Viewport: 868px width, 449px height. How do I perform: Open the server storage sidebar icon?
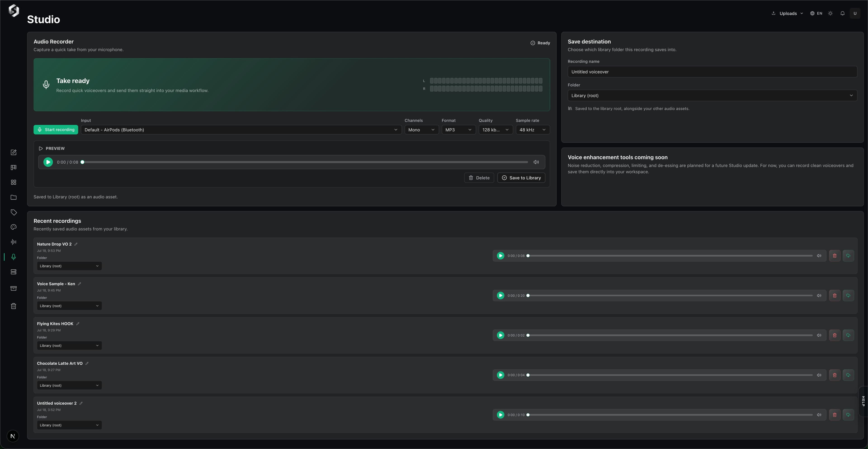(x=14, y=272)
